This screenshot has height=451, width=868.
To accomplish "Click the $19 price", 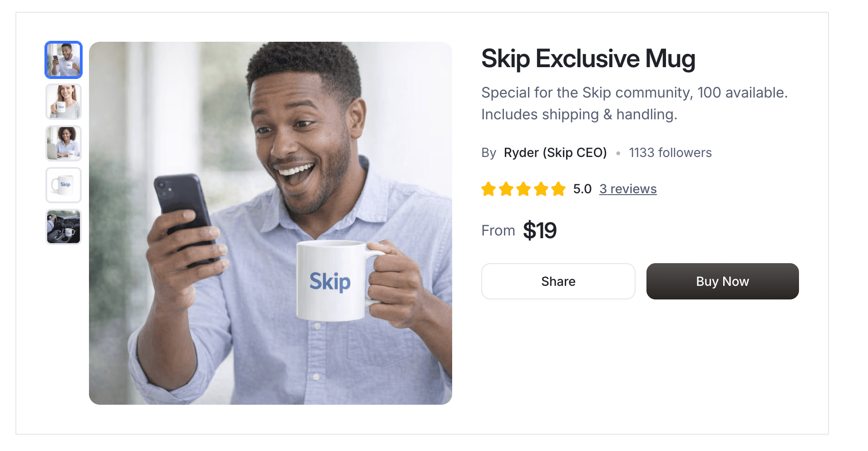I will click(540, 230).
